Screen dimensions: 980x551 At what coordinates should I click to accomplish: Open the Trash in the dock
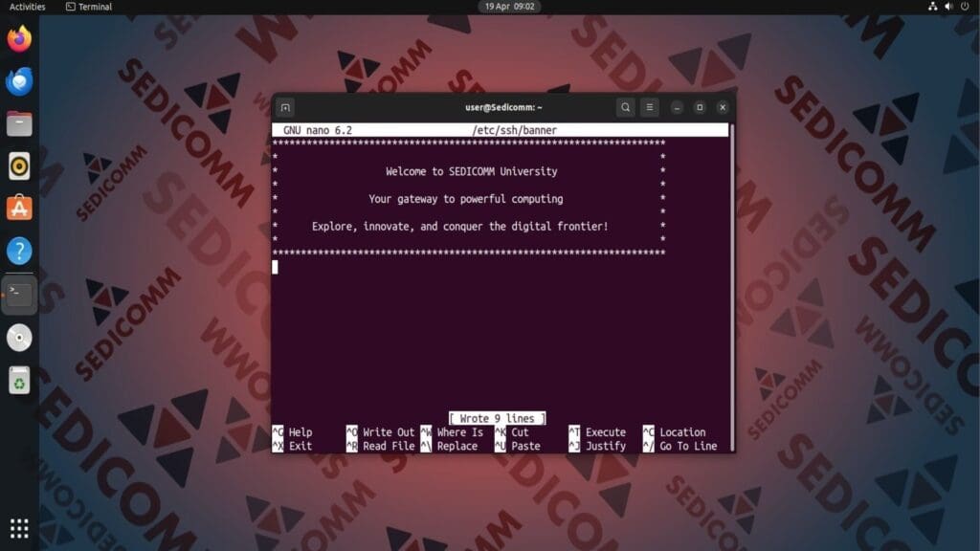[19, 380]
